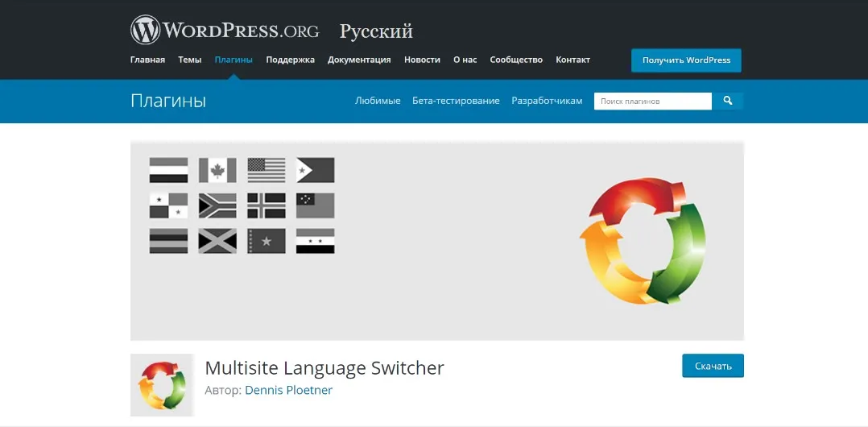Click the Русский locale heading

[x=377, y=31]
